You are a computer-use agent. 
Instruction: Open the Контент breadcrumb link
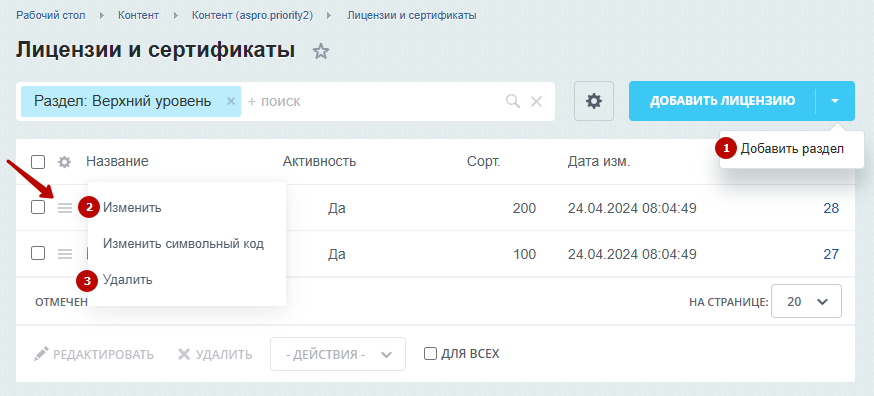point(139,16)
